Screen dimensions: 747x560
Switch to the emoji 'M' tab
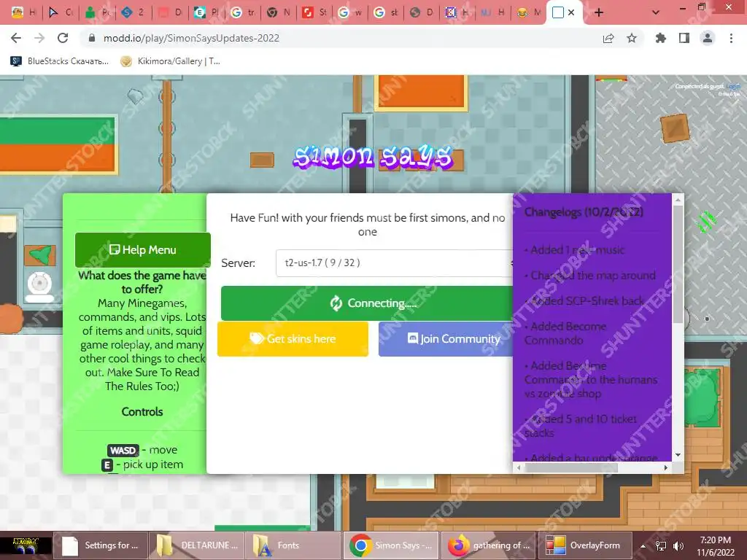click(x=529, y=12)
